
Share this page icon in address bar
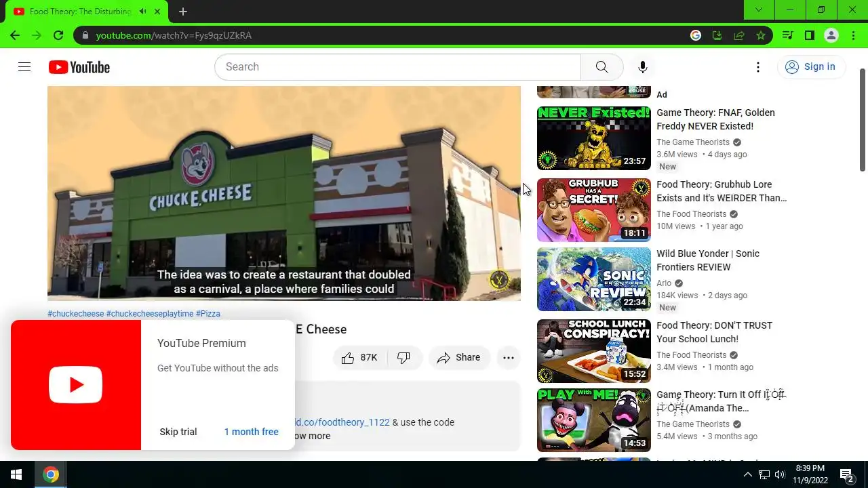tap(739, 35)
